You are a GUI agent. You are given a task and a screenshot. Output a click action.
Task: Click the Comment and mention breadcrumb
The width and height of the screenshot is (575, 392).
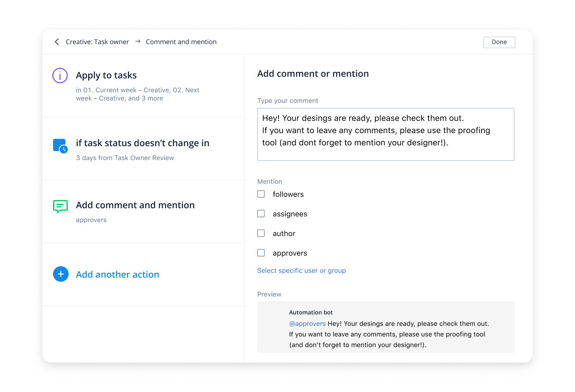pyautogui.click(x=181, y=42)
